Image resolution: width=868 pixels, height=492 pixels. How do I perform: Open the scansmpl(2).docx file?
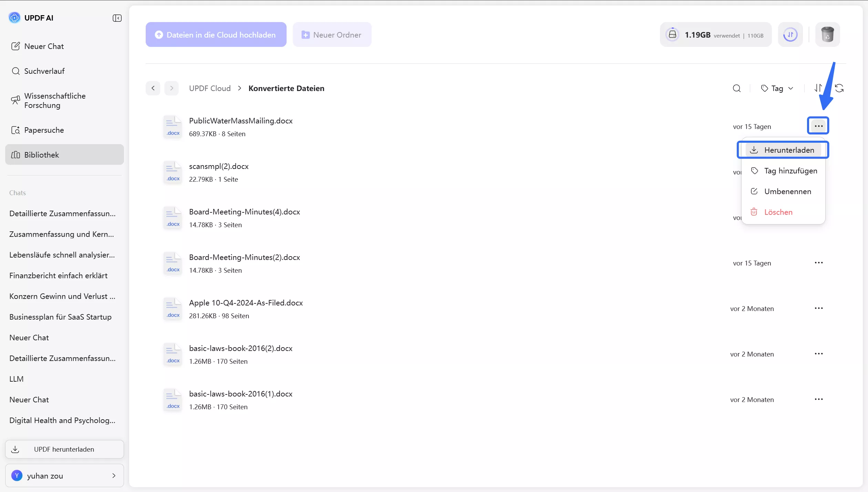219,166
